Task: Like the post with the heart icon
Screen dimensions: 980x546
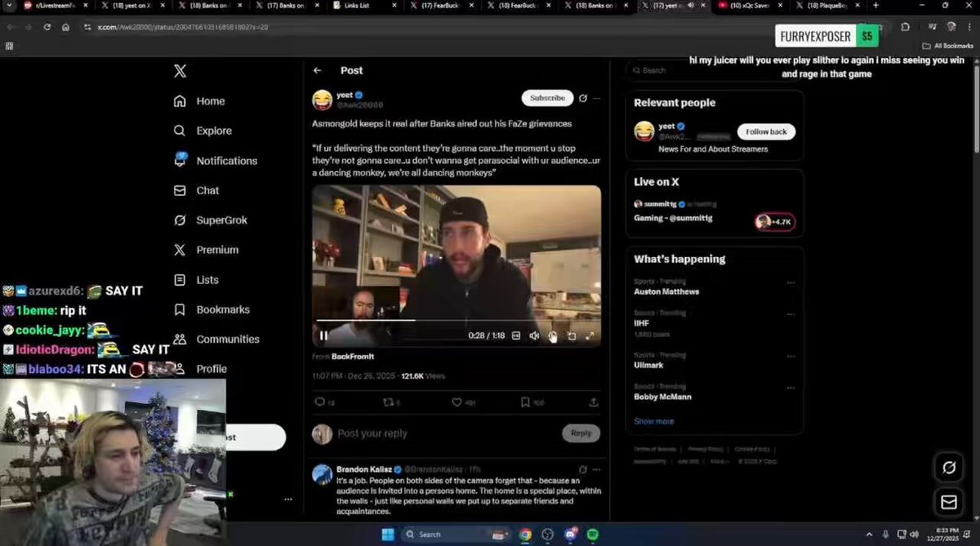Action: click(x=457, y=402)
